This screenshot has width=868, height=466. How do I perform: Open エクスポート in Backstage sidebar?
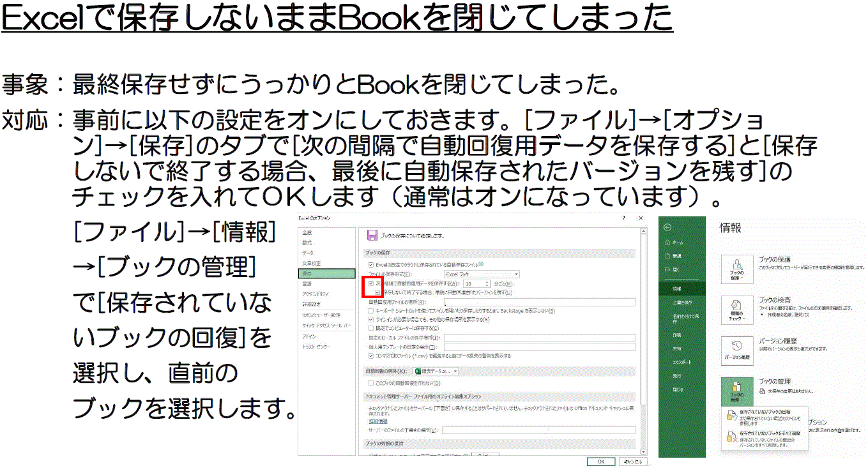pyautogui.click(x=682, y=362)
